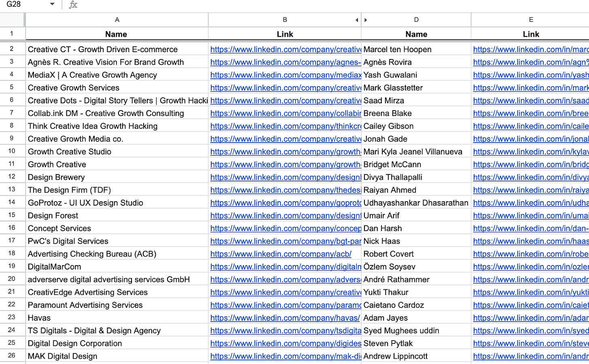Click the Link header in column B
Screen dimensions: 589x364
285,34
